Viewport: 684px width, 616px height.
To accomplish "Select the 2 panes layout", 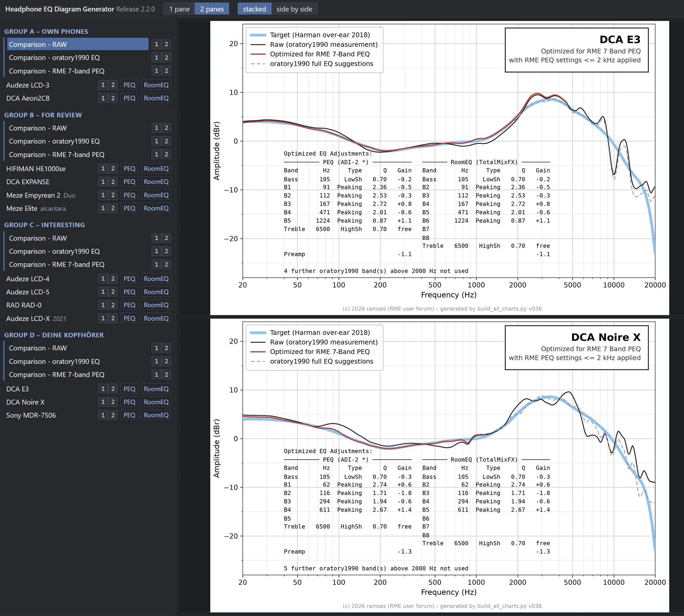I will tap(212, 9).
